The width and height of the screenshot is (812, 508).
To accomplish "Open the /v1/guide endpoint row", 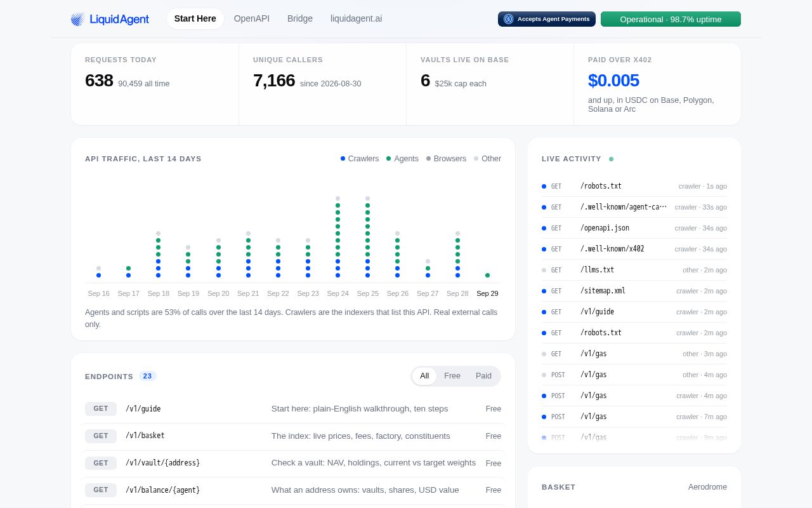I will pyautogui.click(x=293, y=409).
